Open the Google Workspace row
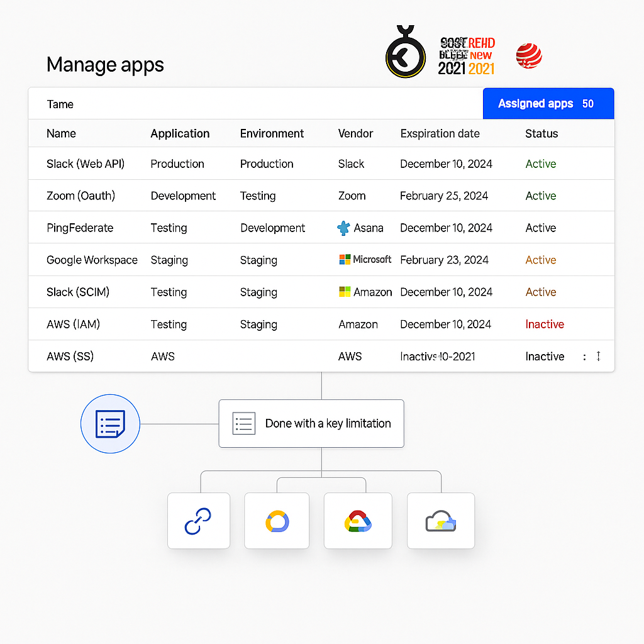 coord(321,260)
